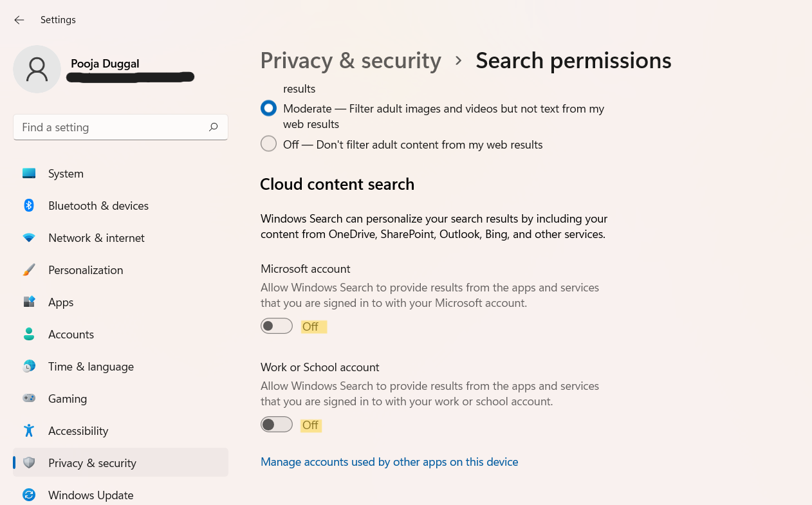Go back to Privacy & security breadcrumb
Image resolution: width=812 pixels, height=505 pixels.
(x=351, y=60)
